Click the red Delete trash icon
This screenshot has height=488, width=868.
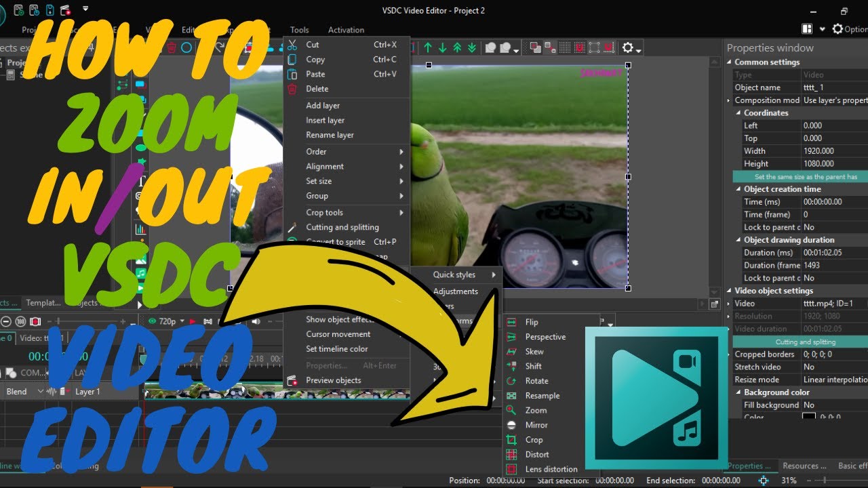tap(292, 89)
